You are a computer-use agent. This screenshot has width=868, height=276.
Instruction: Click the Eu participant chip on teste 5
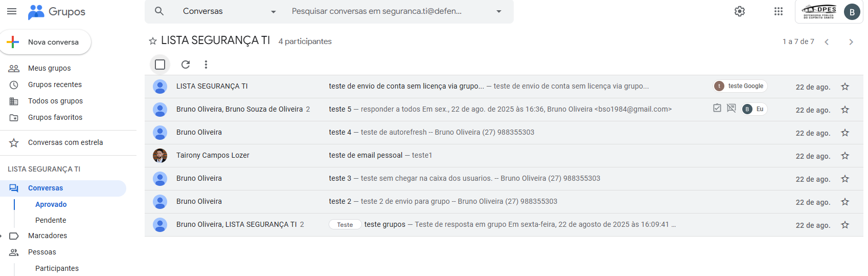754,109
